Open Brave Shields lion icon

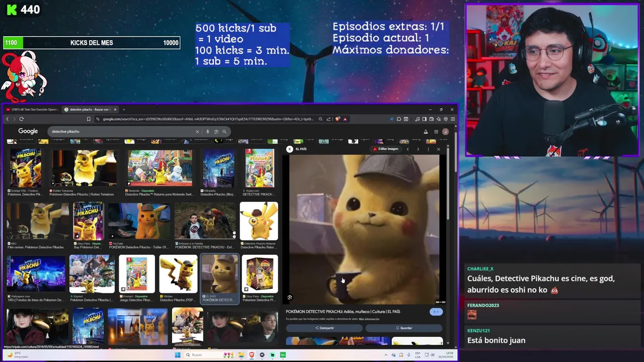pos(337,119)
